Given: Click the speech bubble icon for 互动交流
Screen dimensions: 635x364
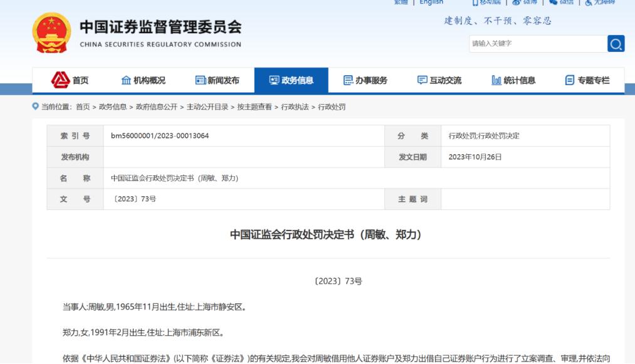Looking at the screenshot, I should (422, 80).
